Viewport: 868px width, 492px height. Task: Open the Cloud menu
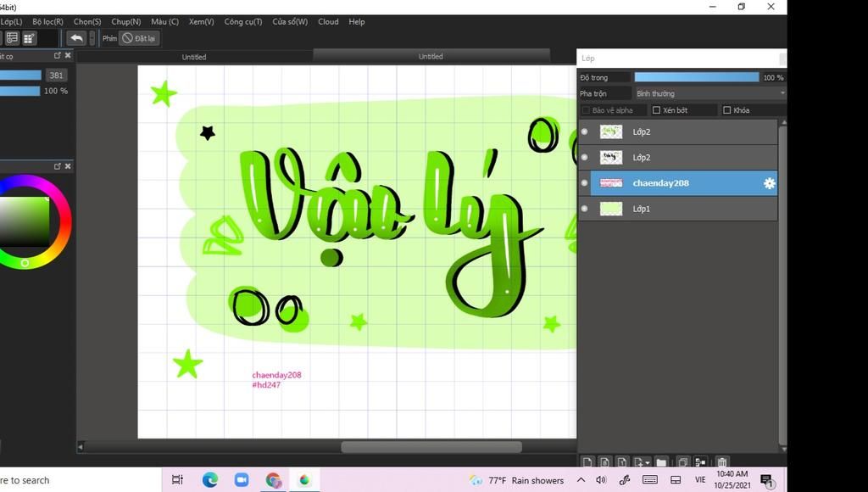(328, 21)
